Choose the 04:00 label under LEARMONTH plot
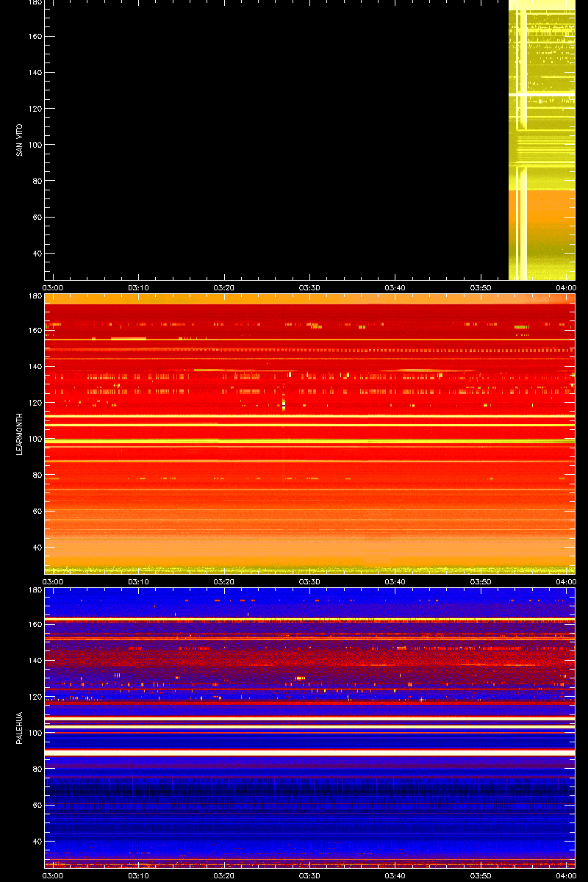The width and height of the screenshot is (588, 882). 566,581
